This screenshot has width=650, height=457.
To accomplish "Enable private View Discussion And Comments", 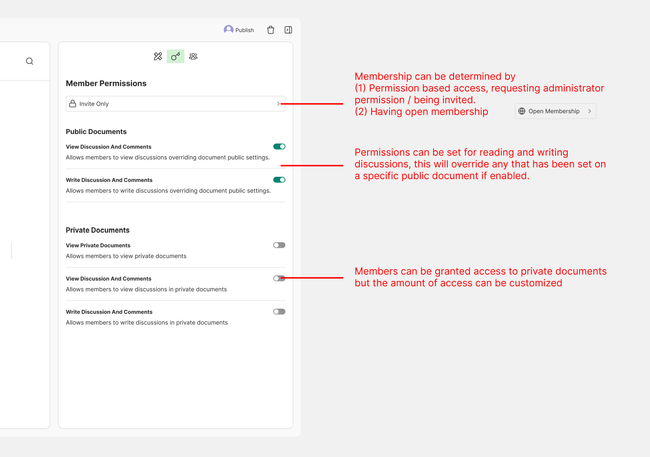I will point(279,278).
